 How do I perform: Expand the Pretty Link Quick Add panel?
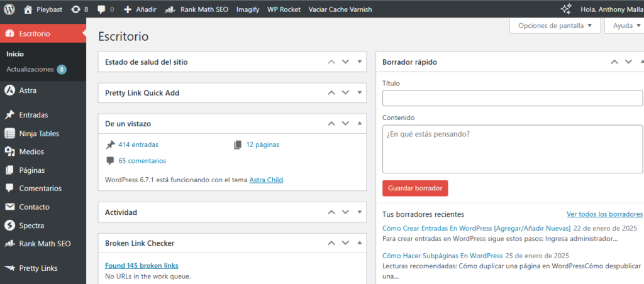(359, 93)
